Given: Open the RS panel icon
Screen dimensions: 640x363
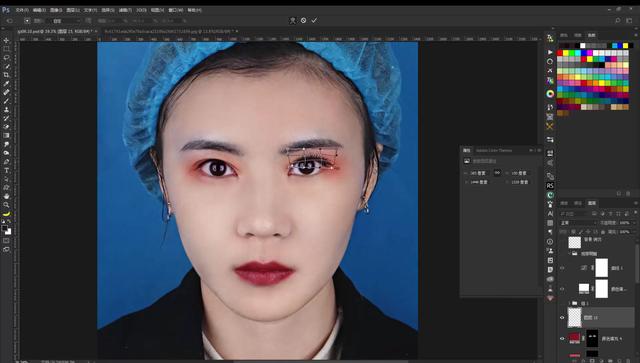Looking at the screenshot, I should point(550,186).
